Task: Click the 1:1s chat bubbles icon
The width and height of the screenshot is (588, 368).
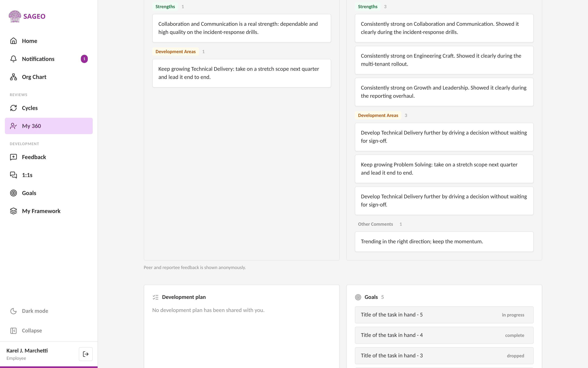Action: 13,175
